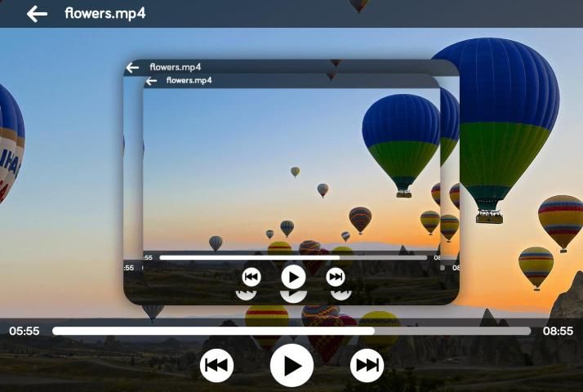This screenshot has width=583, height=392.
Task: Select flowers.mp4 title in the middle nested window
Action: pos(176,67)
